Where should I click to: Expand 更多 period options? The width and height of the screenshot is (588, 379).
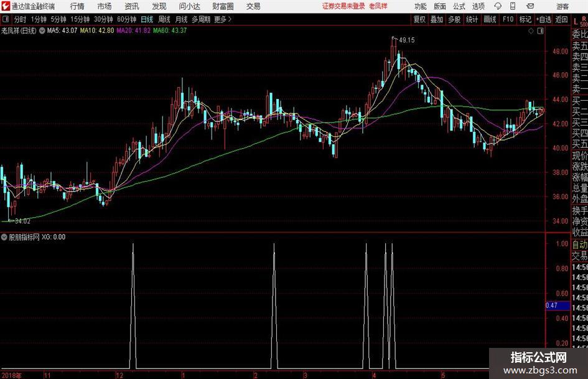pyautogui.click(x=223, y=19)
